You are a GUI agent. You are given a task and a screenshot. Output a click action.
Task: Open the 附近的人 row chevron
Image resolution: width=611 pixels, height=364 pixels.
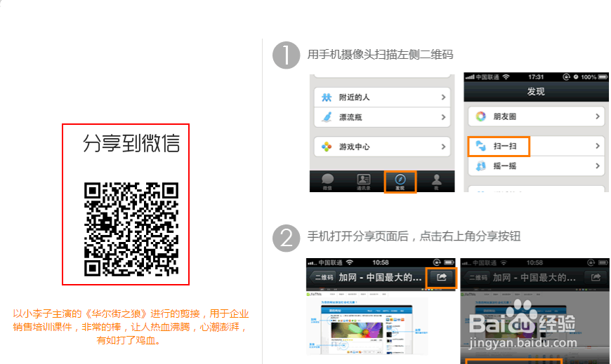[443, 97]
